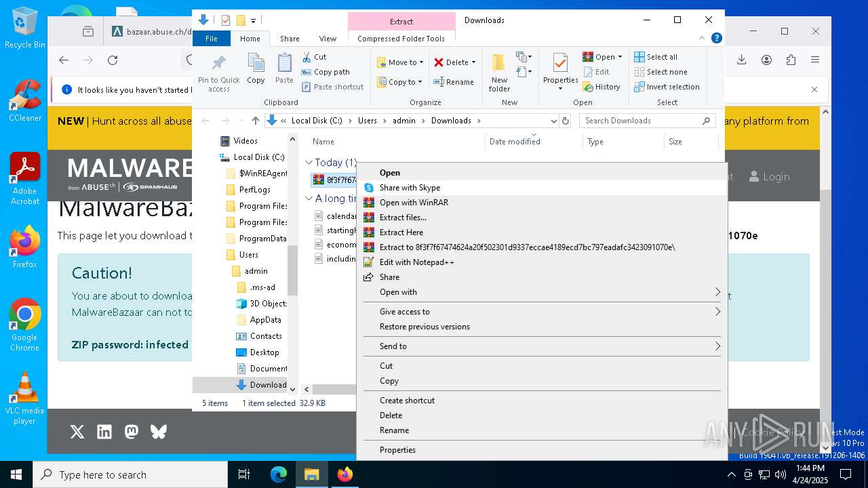Screen dimensions: 868x488
Task: Collapse the Today group
Action: point(309,163)
